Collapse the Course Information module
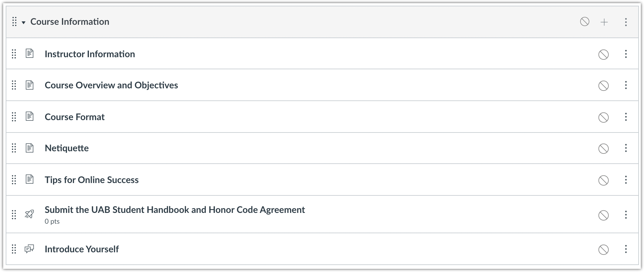This screenshot has height=272, width=644. 23,22
